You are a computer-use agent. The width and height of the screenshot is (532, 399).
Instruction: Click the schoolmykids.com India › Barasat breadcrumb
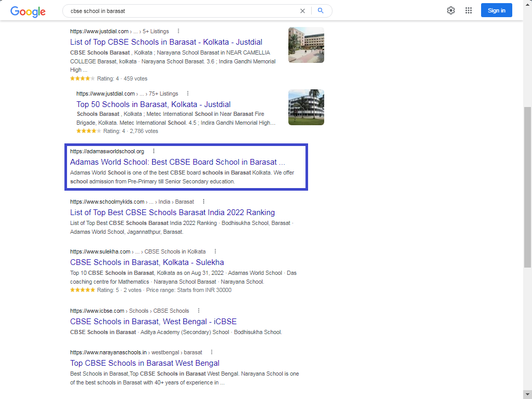click(132, 202)
